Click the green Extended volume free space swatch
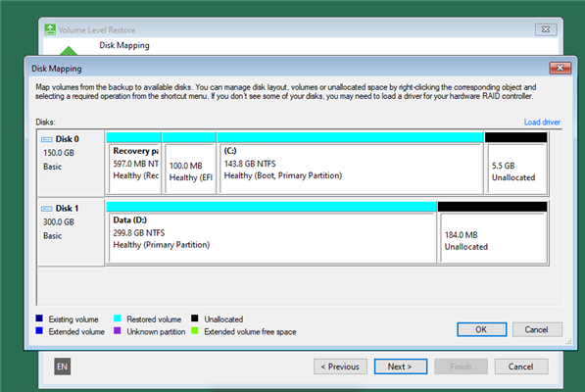The height and width of the screenshot is (392, 585). click(194, 331)
